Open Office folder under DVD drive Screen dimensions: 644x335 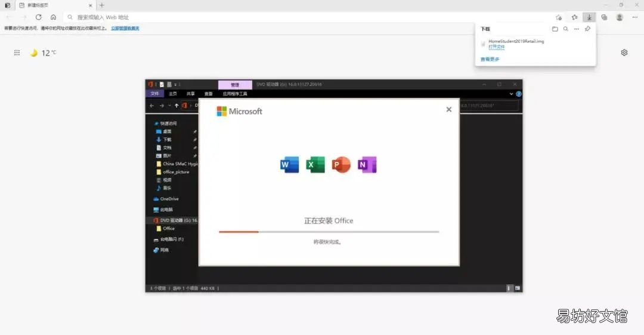(x=165, y=228)
